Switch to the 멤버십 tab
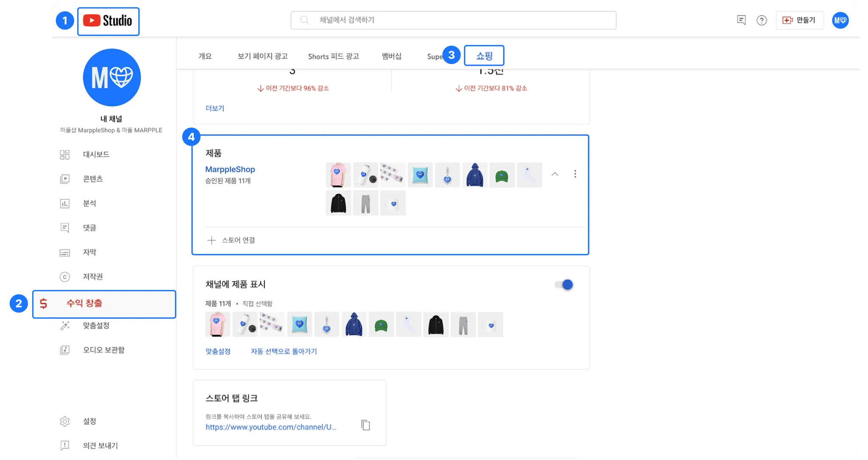The width and height of the screenshot is (868, 460). pyautogui.click(x=392, y=56)
